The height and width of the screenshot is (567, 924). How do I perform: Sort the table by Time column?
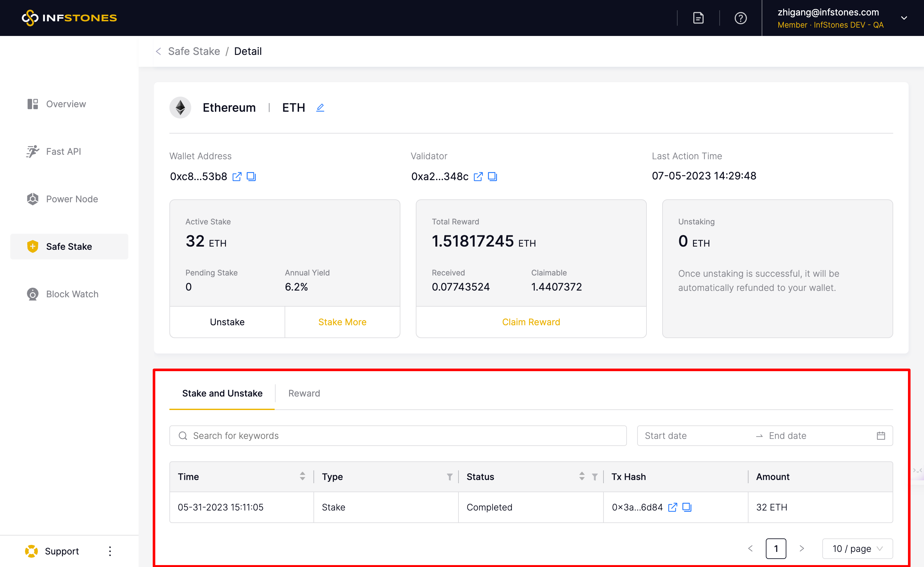click(302, 476)
